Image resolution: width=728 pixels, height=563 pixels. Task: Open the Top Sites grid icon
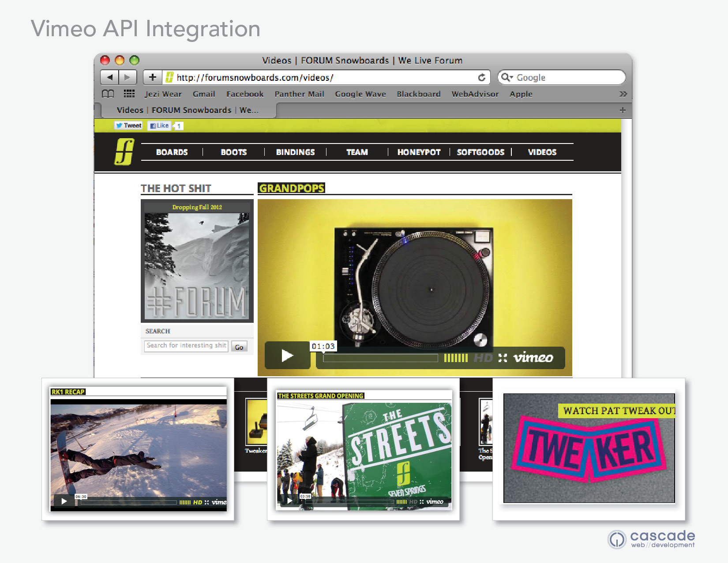pyautogui.click(x=129, y=94)
